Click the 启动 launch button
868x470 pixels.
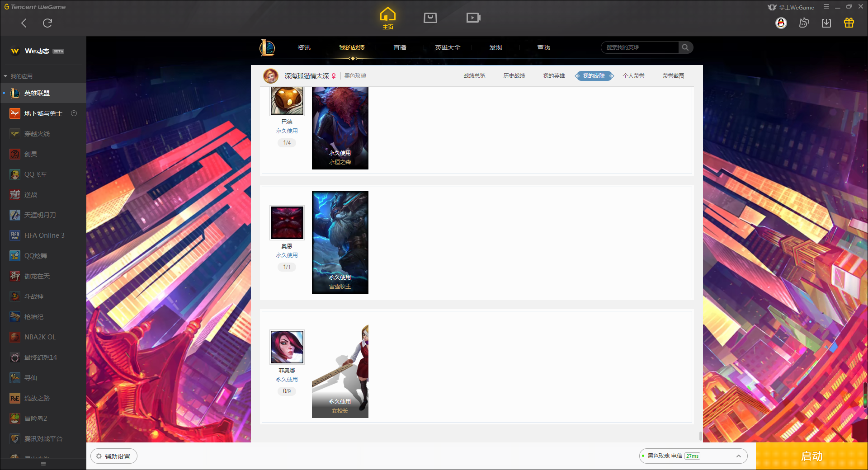[x=811, y=456]
